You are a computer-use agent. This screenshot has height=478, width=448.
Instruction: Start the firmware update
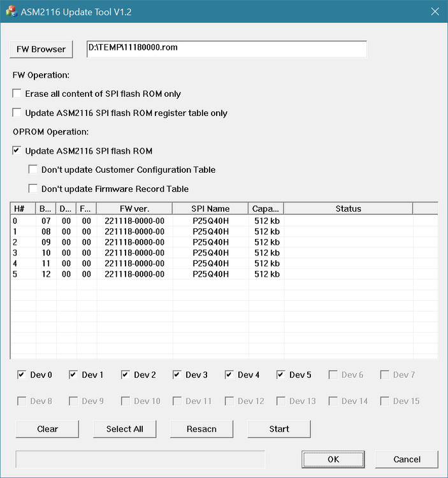tap(279, 429)
